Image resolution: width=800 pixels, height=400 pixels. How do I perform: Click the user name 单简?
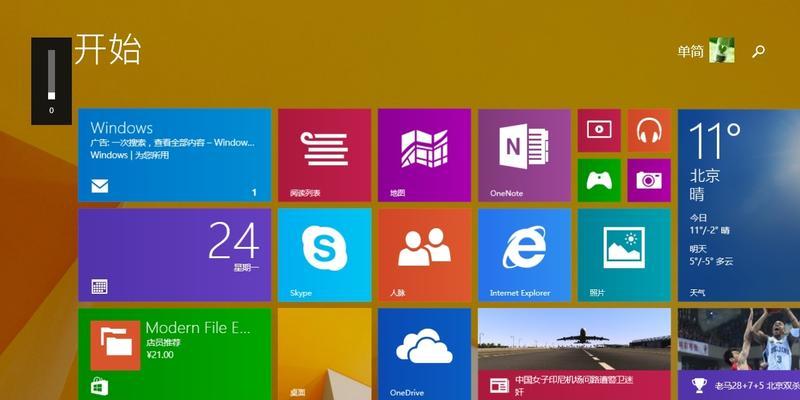(x=690, y=51)
